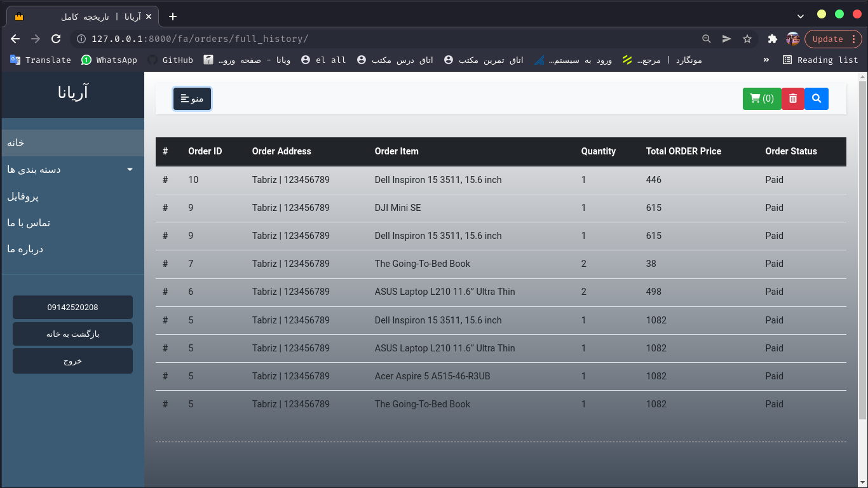Click the خروج logout button
868x488 pixels.
[x=72, y=360]
